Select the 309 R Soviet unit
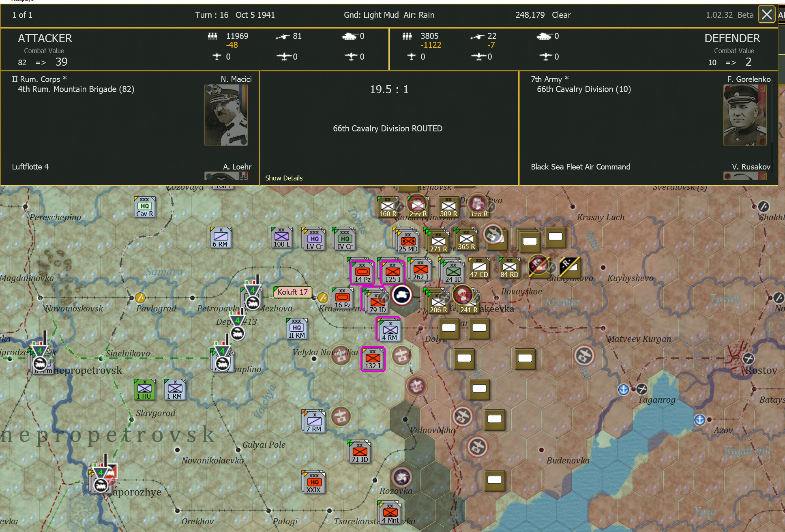This screenshot has width=785, height=532. [448, 207]
